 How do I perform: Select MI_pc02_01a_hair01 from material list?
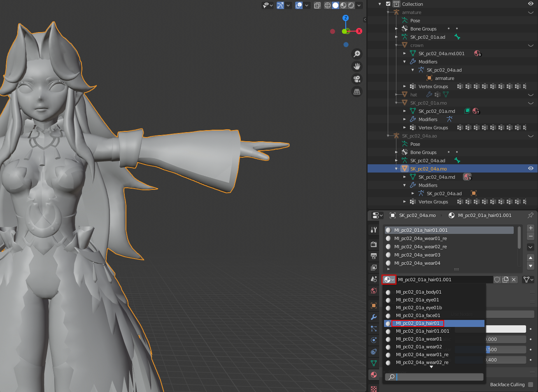417,323
